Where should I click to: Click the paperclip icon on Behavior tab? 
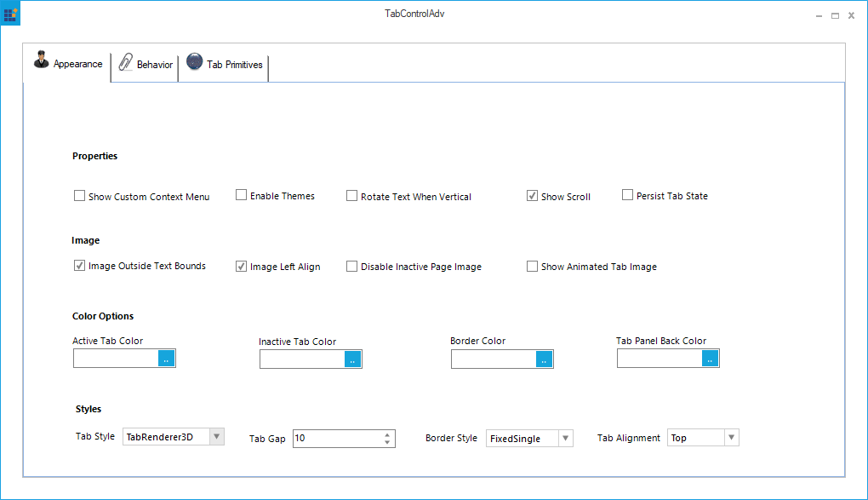pyautogui.click(x=125, y=62)
